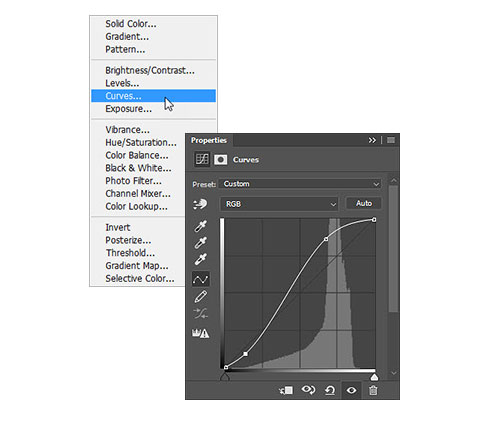Reset curves to adjustment defaults
Image resolution: width=490 pixels, height=427 pixels.
click(330, 390)
